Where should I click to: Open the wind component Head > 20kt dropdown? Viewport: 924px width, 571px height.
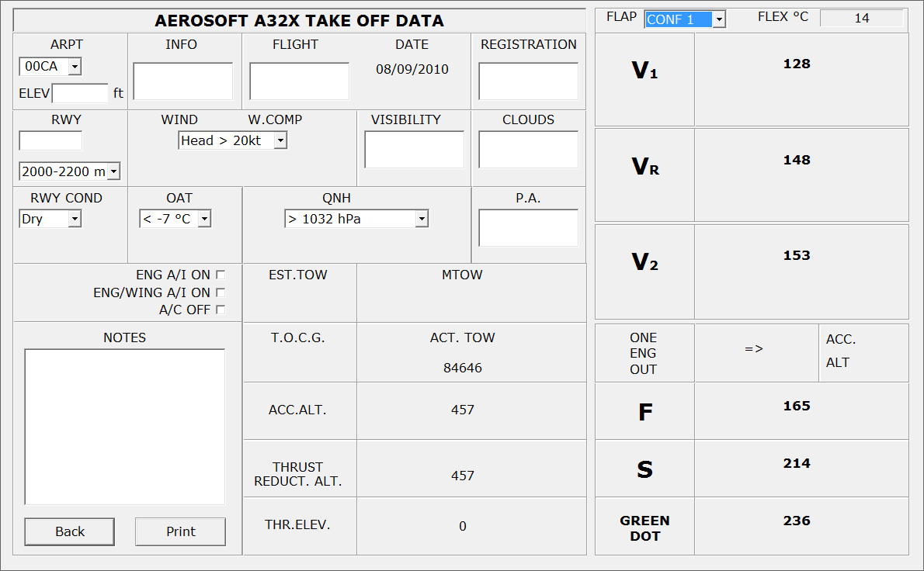(282, 140)
